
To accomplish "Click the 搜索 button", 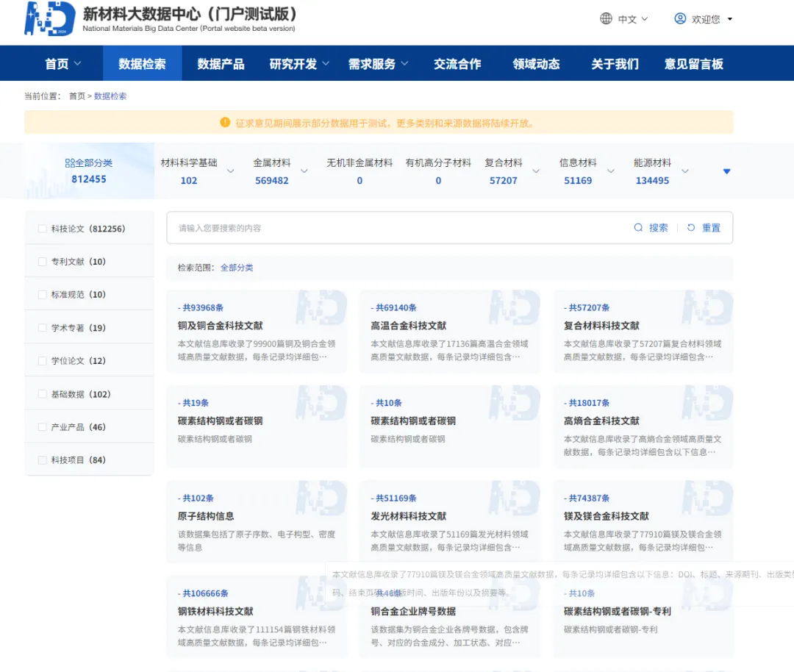I will [651, 228].
